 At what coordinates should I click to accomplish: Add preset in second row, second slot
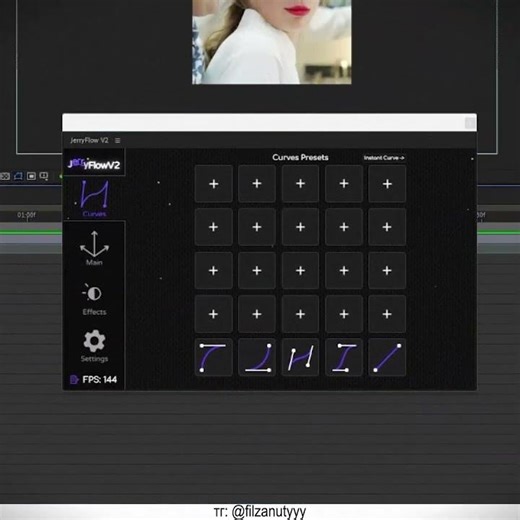click(257, 227)
